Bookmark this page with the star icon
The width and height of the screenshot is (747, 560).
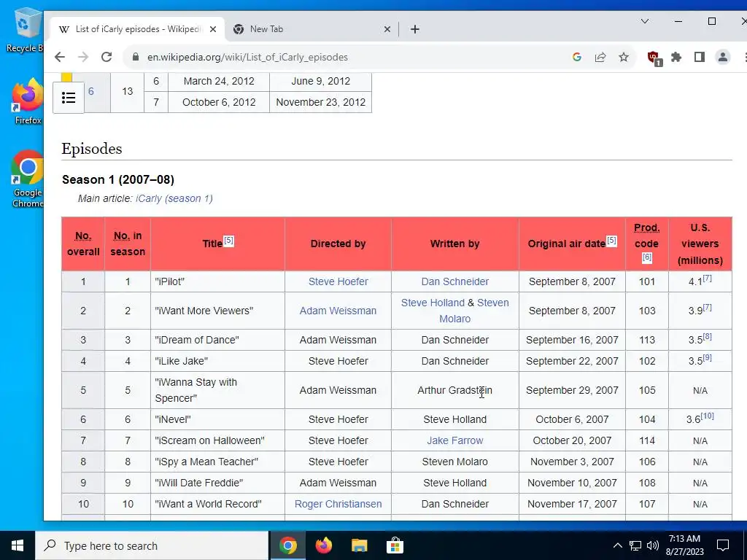(624, 57)
